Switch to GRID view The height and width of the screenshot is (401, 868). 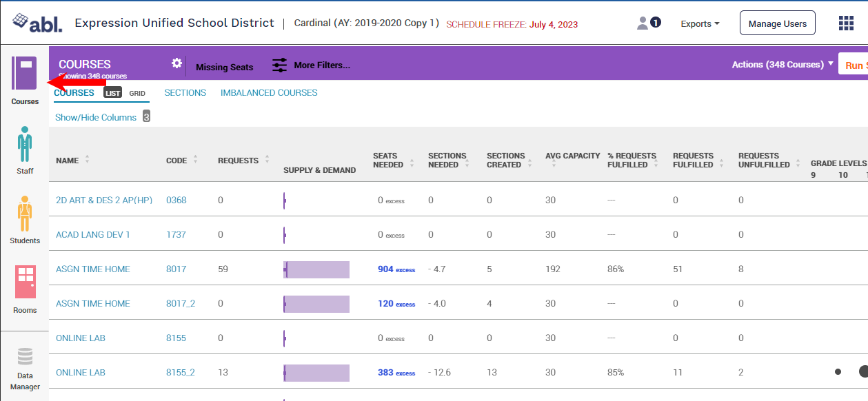(x=137, y=93)
